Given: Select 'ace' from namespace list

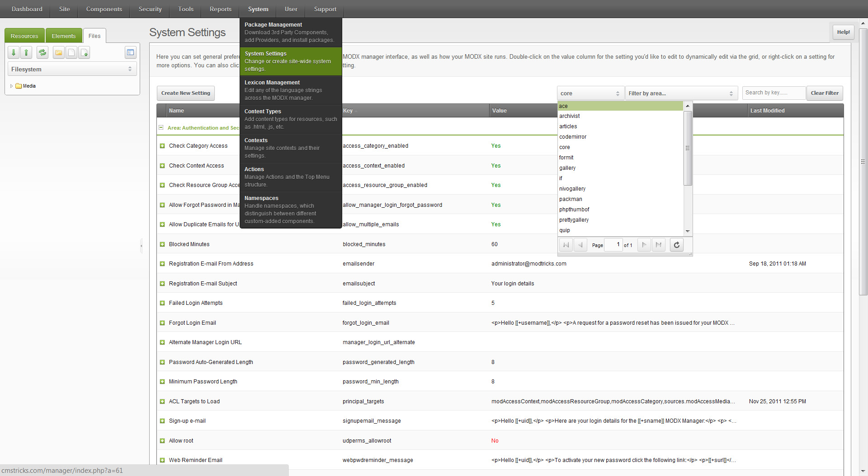Looking at the screenshot, I should (620, 106).
